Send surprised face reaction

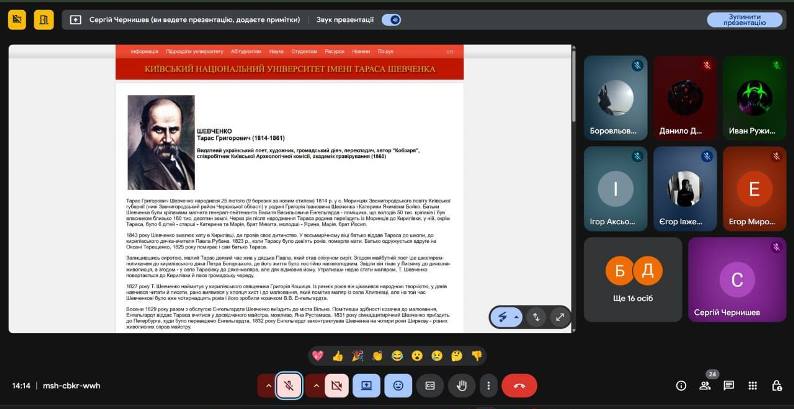pos(417,356)
